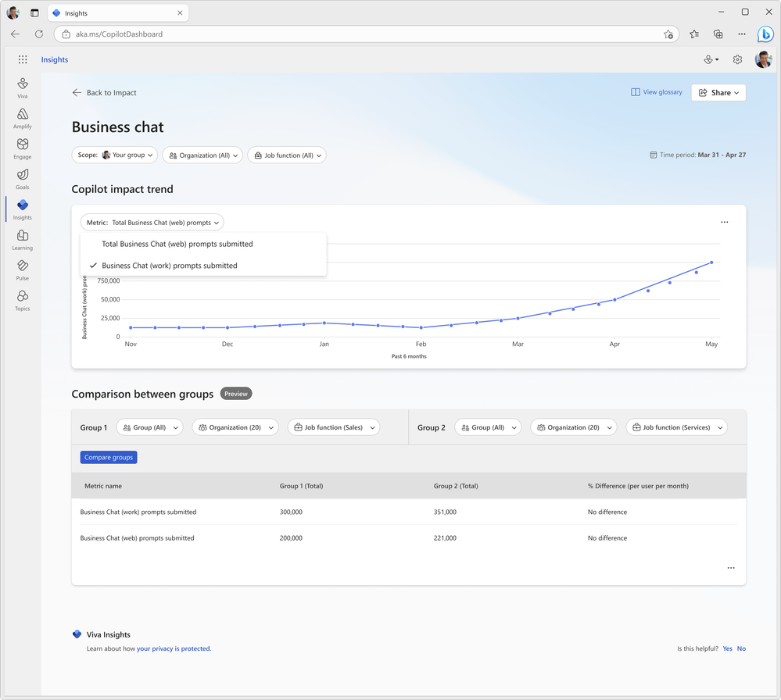The height and width of the screenshot is (700, 781).
Task: Open browser collections
Action: pyautogui.click(x=718, y=34)
